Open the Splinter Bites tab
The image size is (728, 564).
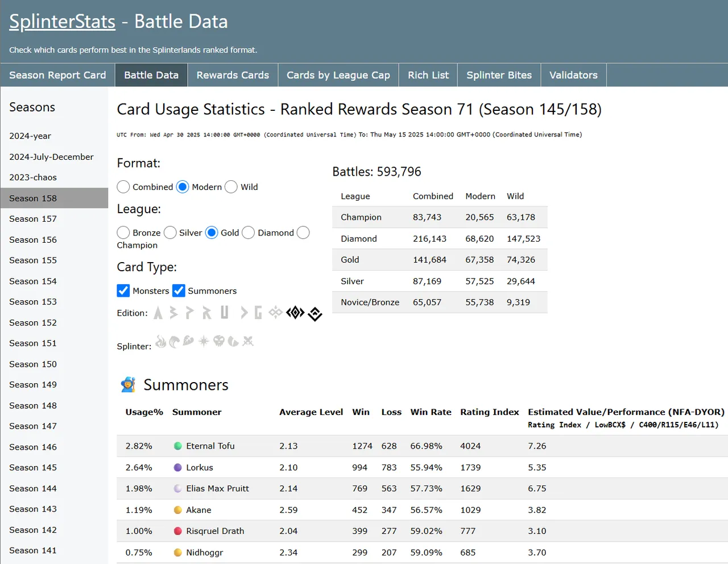tap(499, 75)
